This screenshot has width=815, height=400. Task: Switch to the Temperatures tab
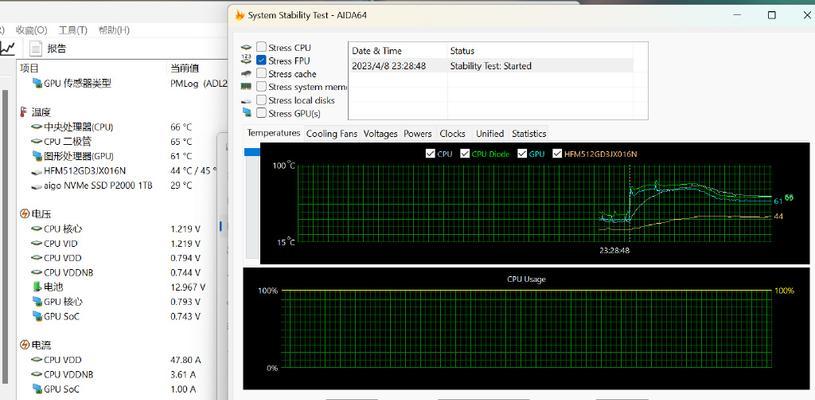tap(273, 133)
